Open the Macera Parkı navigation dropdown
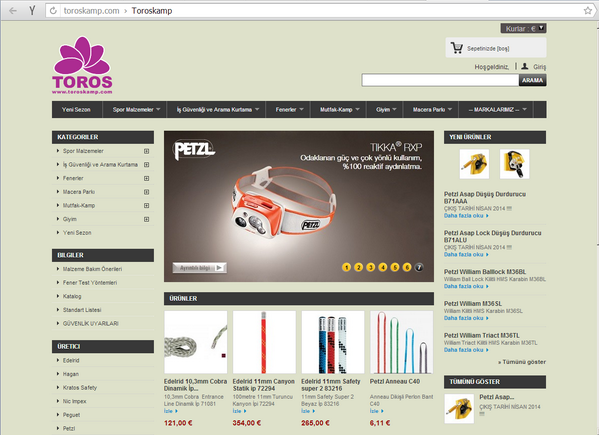Viewport: 599px width, 435px height. point(432,110)
